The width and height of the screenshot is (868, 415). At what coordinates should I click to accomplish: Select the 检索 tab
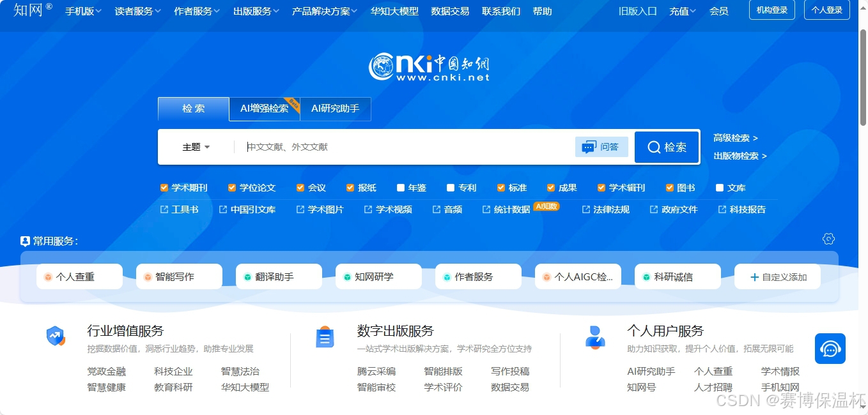(x=194, y=109)
